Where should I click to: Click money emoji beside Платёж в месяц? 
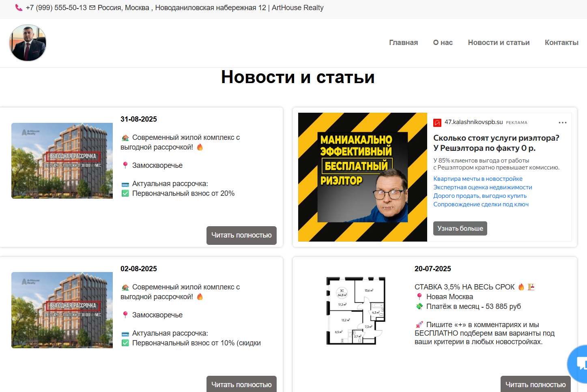419,306
